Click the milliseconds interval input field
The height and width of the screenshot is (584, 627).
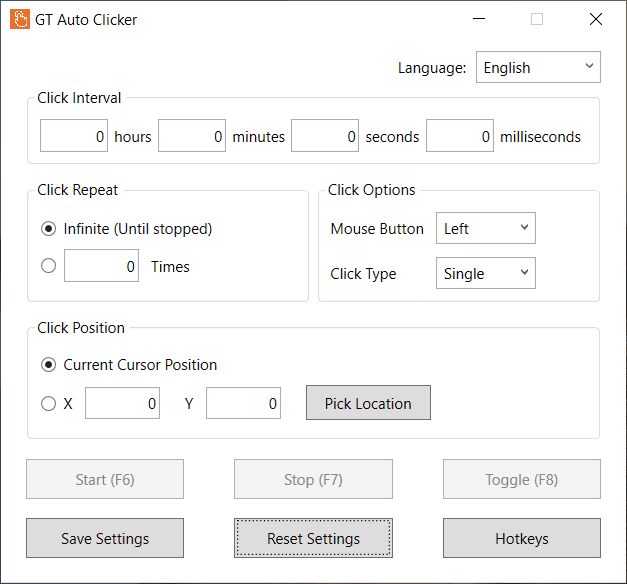(x=460, y=136)
